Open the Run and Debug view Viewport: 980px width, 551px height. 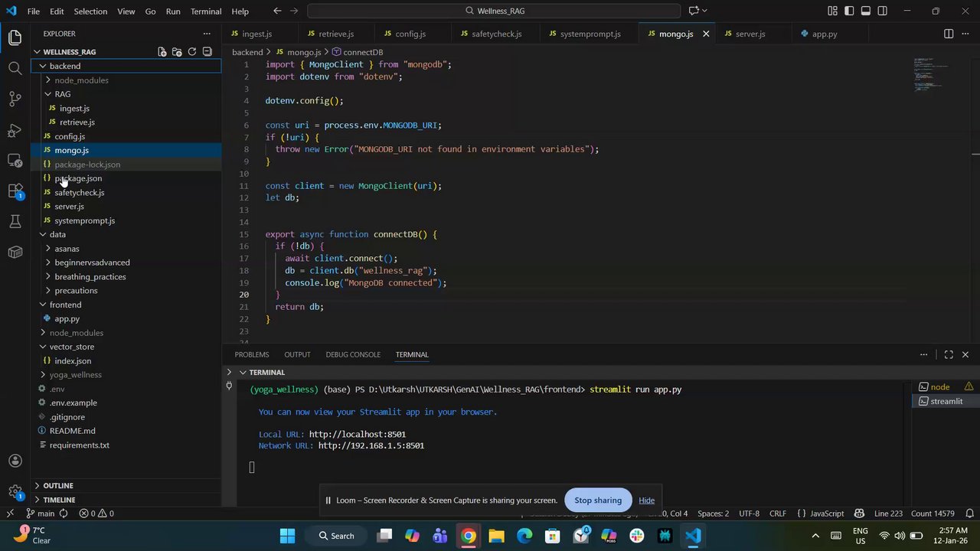(15, 129)
